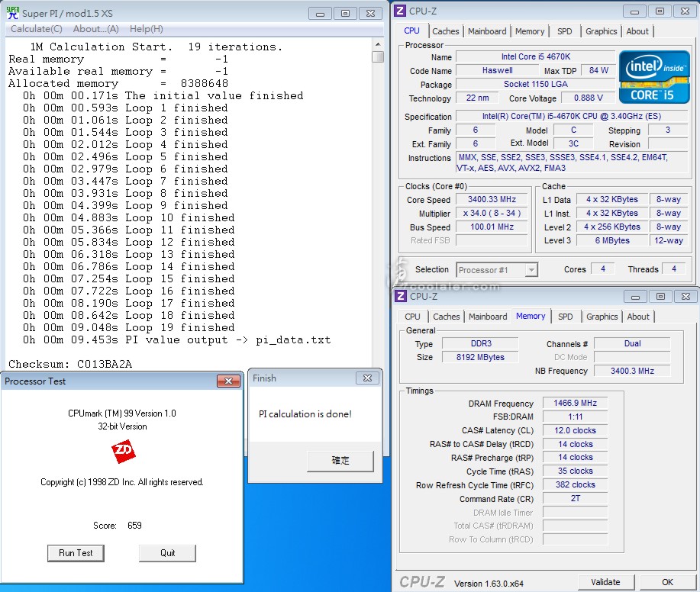Viewport: 700px width, 592px height.
Task: Switch to Memory tab in upper CPU-Z window
Action: coord(530,31)
